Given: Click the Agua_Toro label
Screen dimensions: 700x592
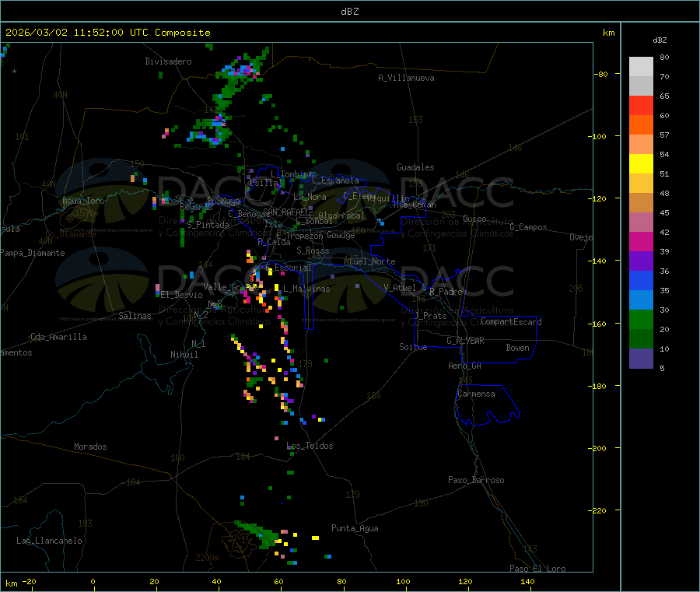Looking at the screenshot, I should pos(83,201).
